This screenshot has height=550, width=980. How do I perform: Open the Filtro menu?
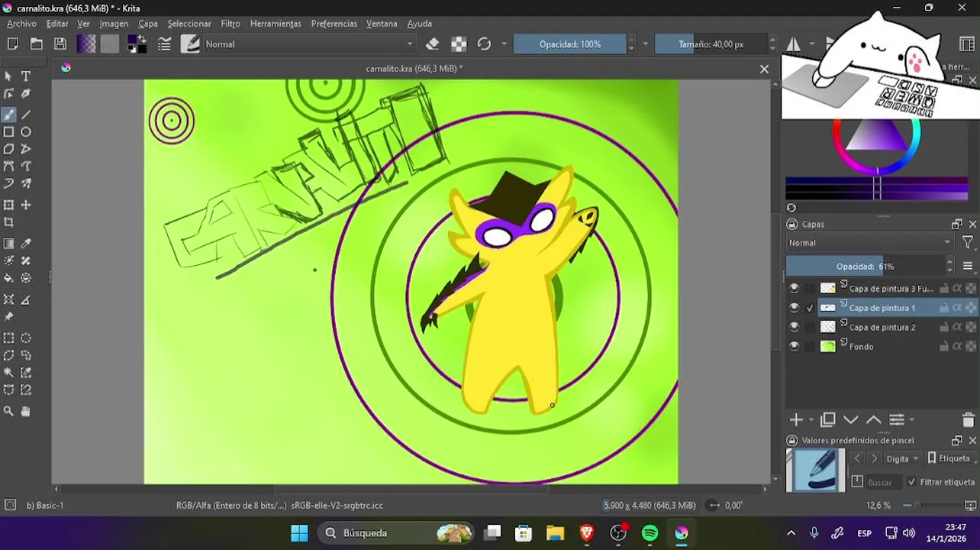230,24
